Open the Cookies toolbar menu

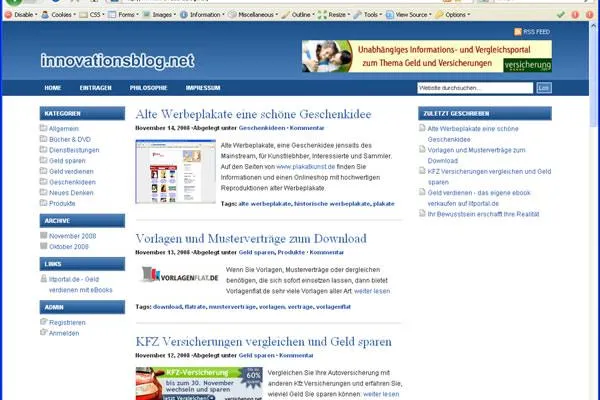click(x=59, y=15)
